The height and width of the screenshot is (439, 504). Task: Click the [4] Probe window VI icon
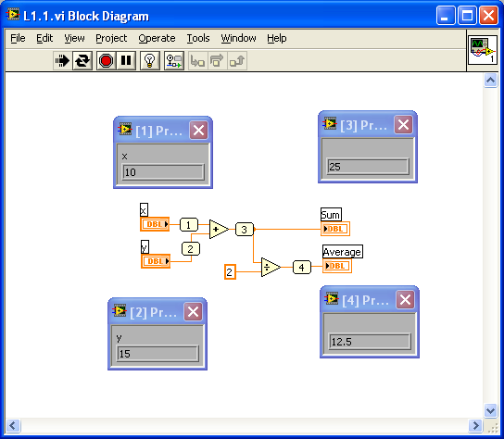[332, 298]
